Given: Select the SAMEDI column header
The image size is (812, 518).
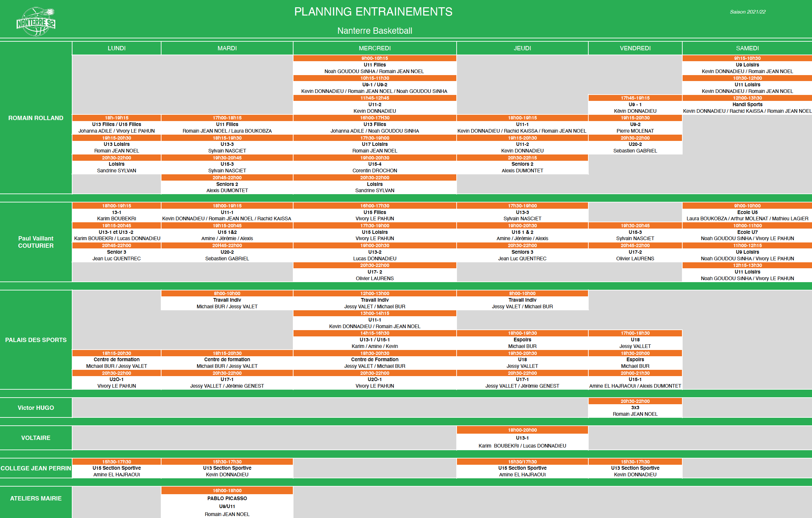Looking at the screenshot, I should tap(747, 48).
